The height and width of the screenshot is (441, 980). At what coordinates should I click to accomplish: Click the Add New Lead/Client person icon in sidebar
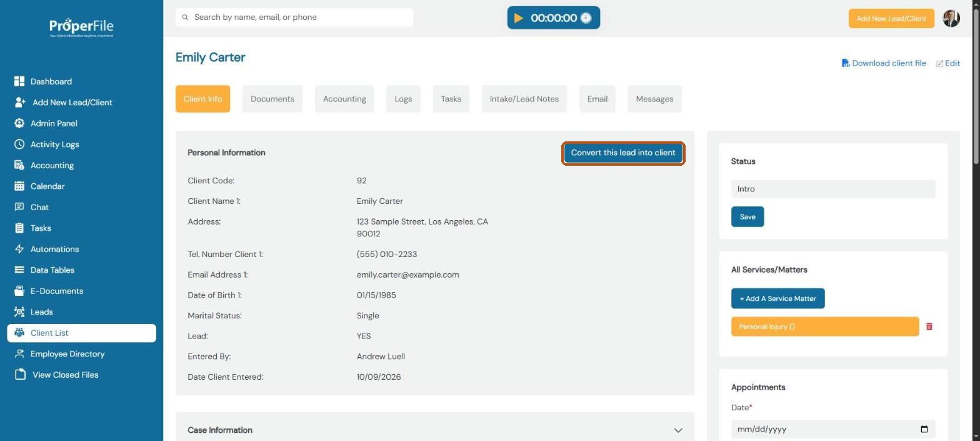click(20, 102)
